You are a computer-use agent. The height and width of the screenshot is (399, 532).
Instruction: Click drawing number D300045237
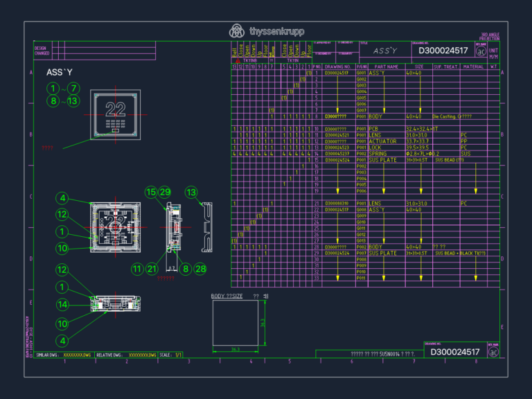click(x=337, y=154)
